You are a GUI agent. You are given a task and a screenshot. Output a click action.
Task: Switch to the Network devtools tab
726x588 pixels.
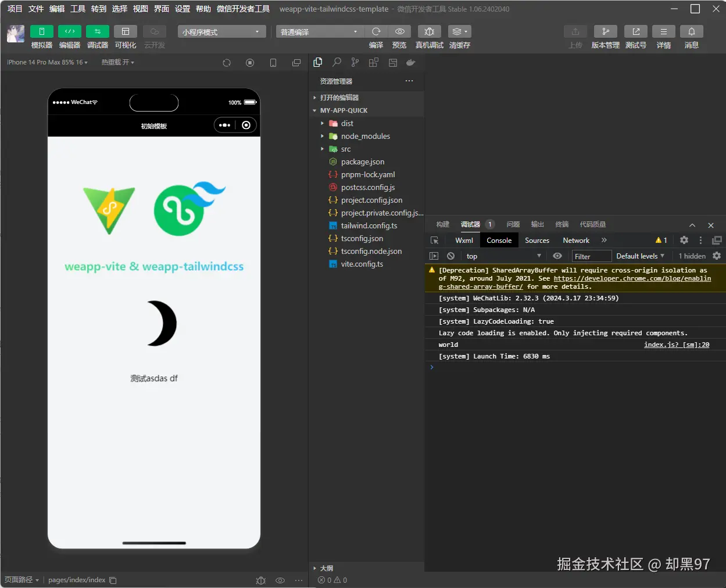pyautogui.click(x=576, y=240)
